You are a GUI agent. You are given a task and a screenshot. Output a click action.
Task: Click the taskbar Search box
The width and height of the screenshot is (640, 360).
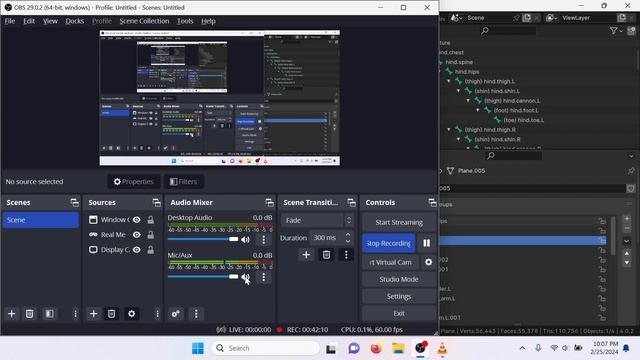[265, 348]
